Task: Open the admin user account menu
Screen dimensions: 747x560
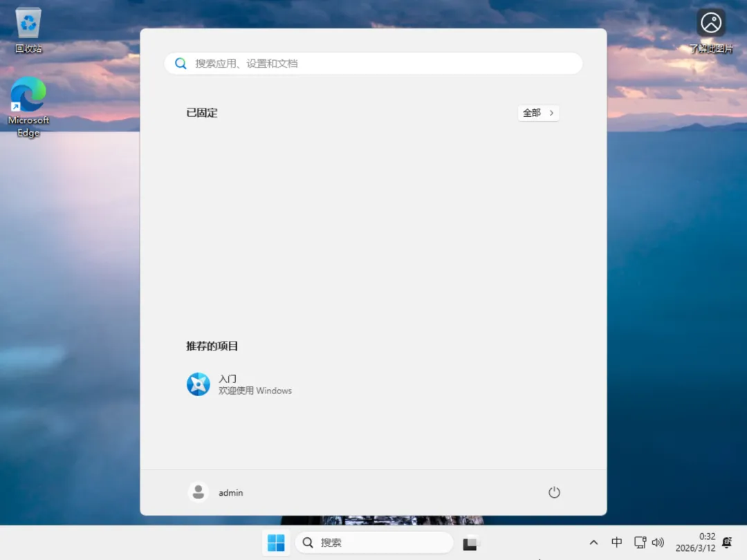Action: pyautogui.click(x=216, y=492)
